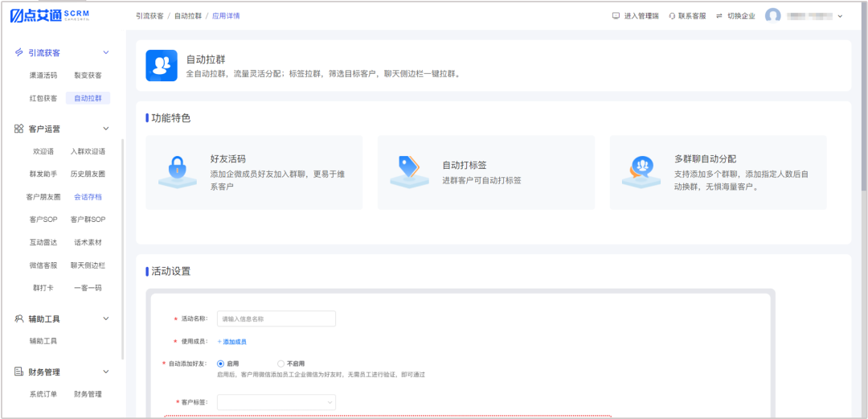The image size is (868, 419).
Task: Select 不启用 for 自动添加好友
Action: click(x=280, y=364)
